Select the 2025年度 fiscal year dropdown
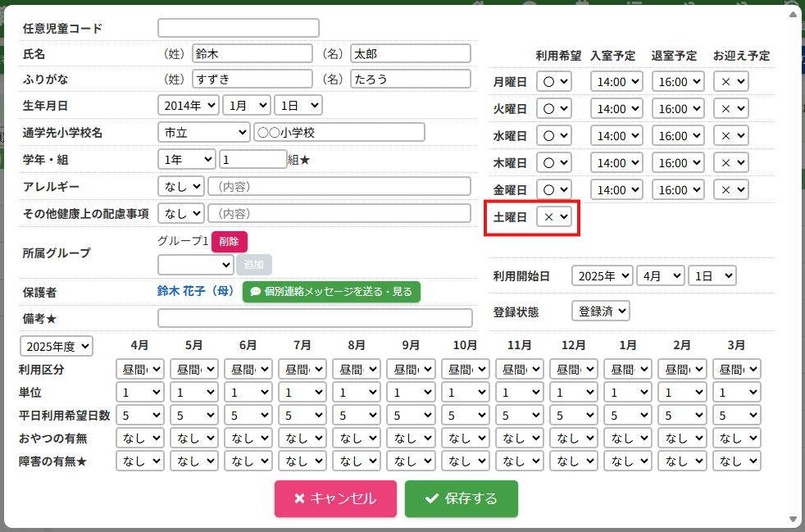Image resolution: width=805 pixels, height=532 pixels. 57,347
